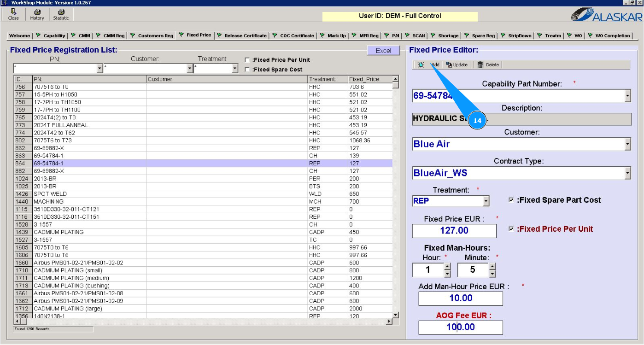
Task: Expand the Customer dropdown showing Blue Air
Action: (627, 144)
